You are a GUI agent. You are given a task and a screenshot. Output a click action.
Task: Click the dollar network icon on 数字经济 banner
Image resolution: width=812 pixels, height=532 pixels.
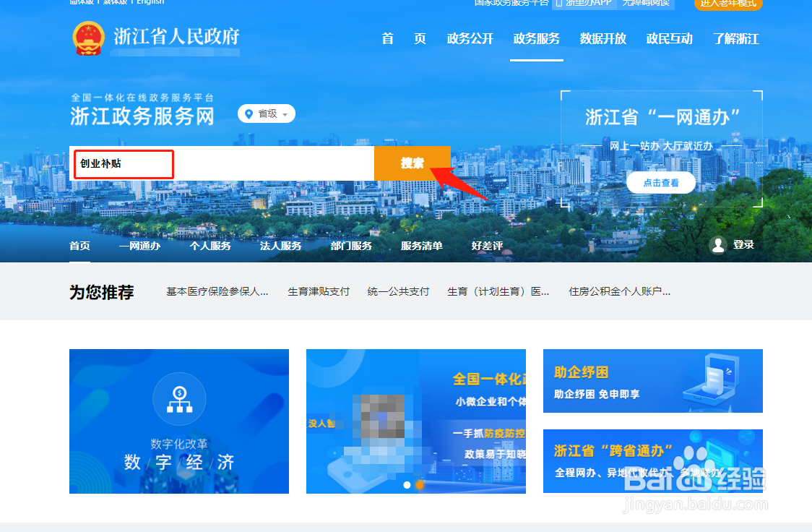179,399
